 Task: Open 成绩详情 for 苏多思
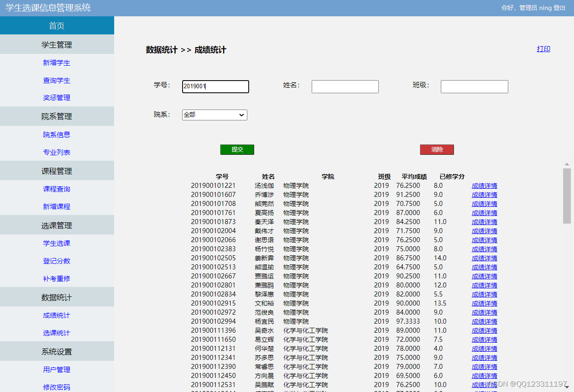coord(484,358)
